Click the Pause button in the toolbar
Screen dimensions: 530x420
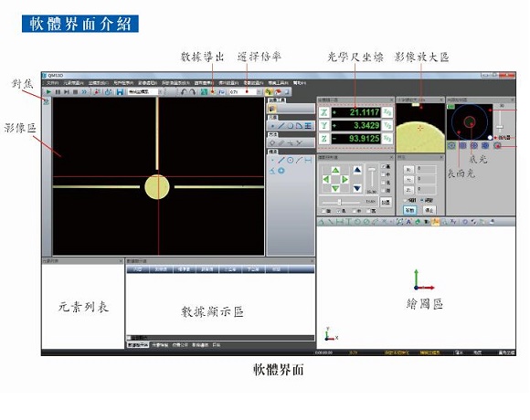tap(58, 92)
